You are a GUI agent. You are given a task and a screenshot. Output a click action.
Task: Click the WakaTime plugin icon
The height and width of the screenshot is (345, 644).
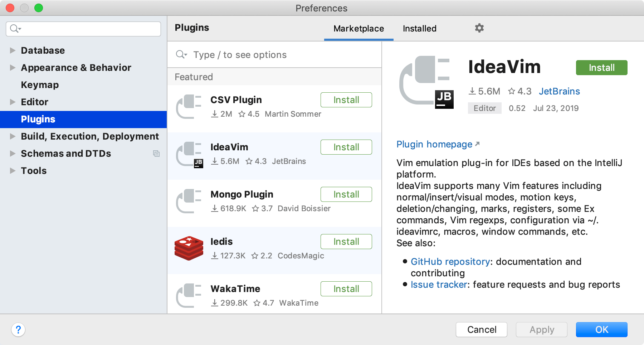coord(189,294)
